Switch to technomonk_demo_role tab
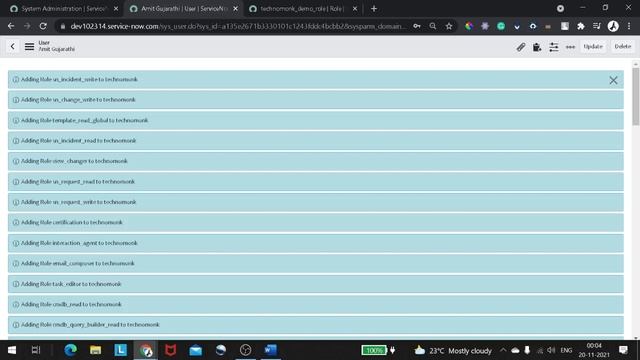The height and width of the screenshot is (360, 640). 301,9
